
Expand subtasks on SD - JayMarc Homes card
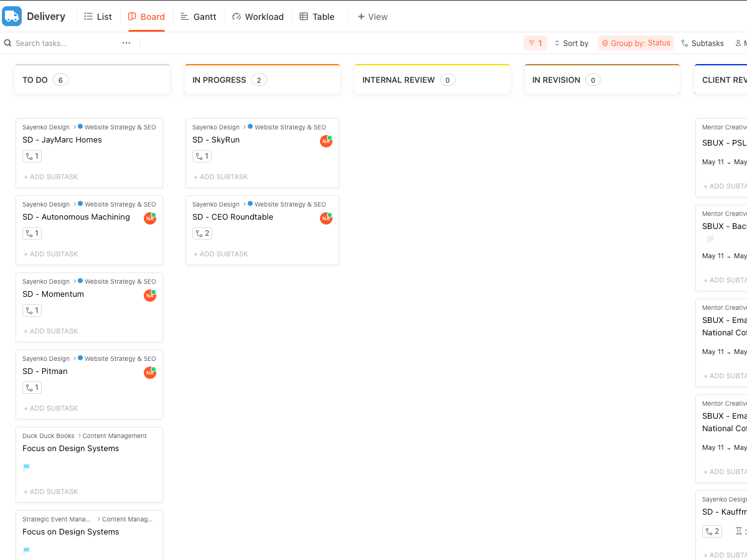click(x=32, y=156)
